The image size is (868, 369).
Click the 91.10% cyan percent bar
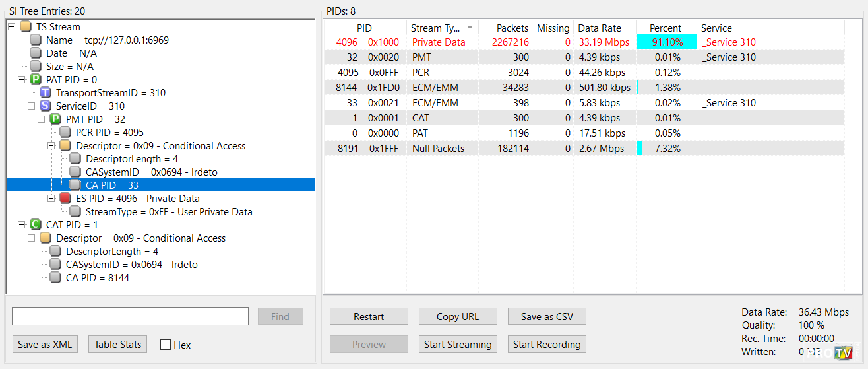[666, 42]
